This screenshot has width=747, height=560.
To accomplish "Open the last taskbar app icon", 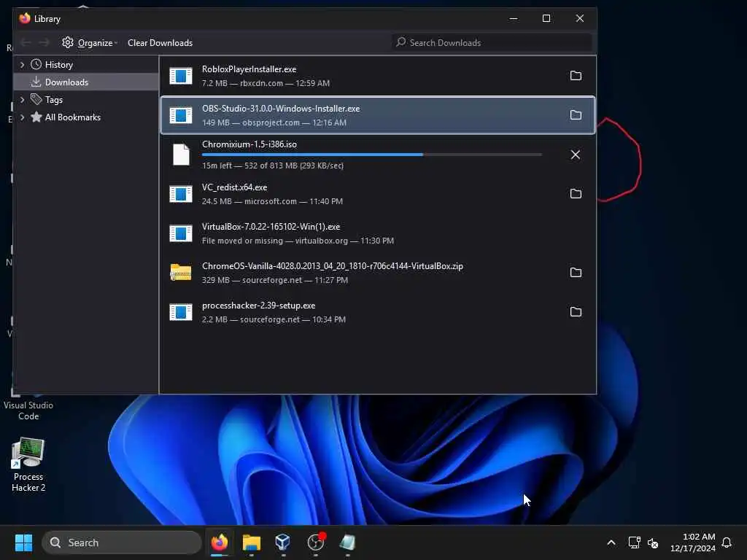I will [348, 542].
